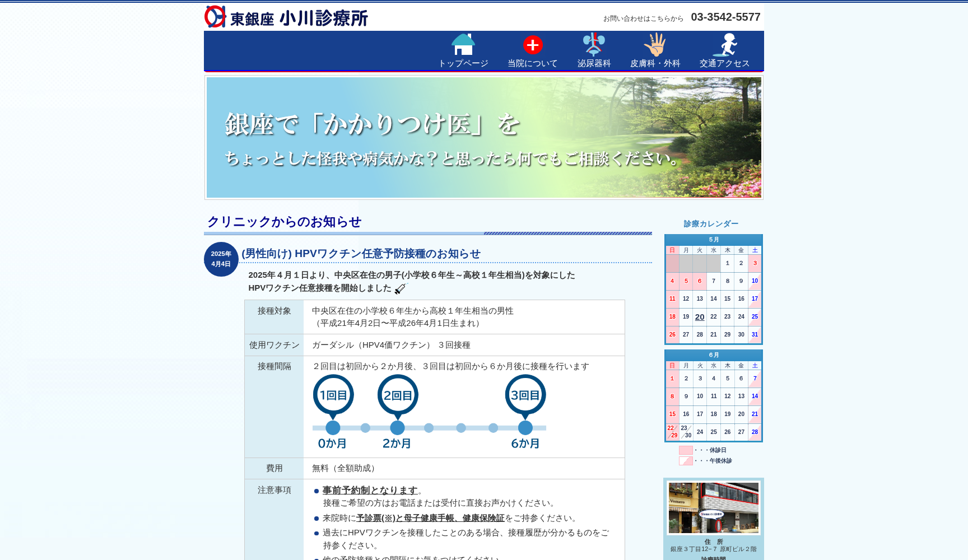Click the 2回目 circle marker
This screenshot has height=560, width=968.
[x=398, y=395]
